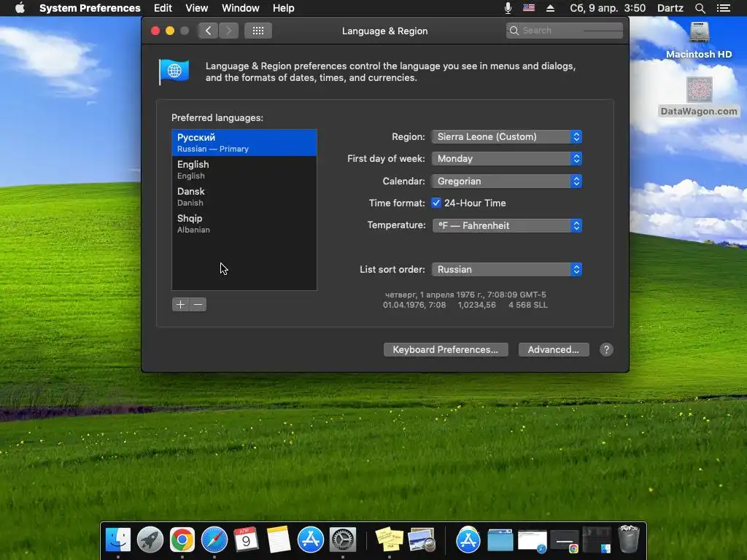747x560 pixels.
Task: Open the Notes app in dock
Action: point(279,540)
